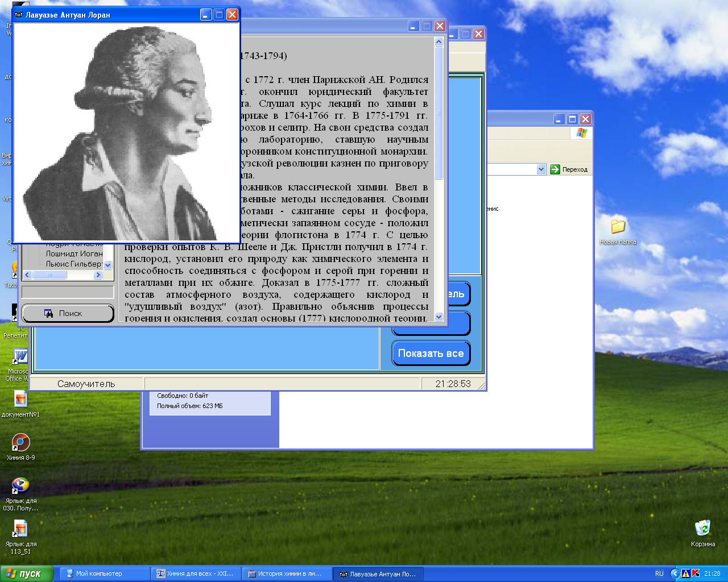
Task: Select Льюис Гильберт in the scientist list
Action: pyautogui.click(x=74, y=264)
